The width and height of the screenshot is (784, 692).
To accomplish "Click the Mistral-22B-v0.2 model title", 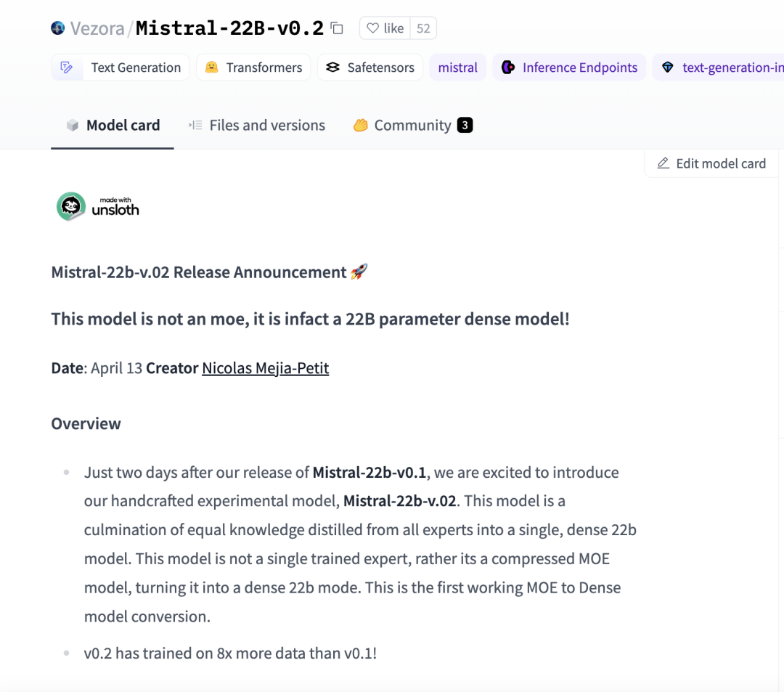I will 229,28.
